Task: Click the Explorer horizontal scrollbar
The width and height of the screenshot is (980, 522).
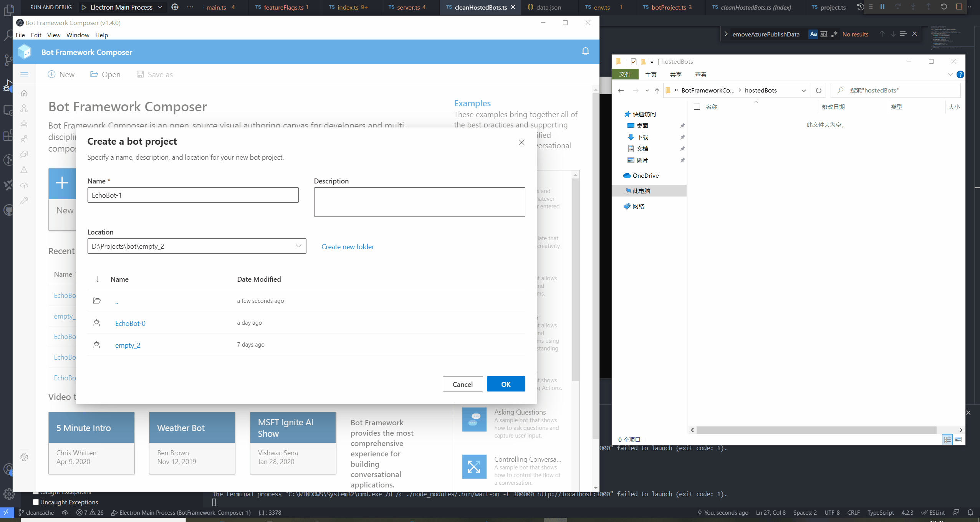Action: [x=816, y=430]
